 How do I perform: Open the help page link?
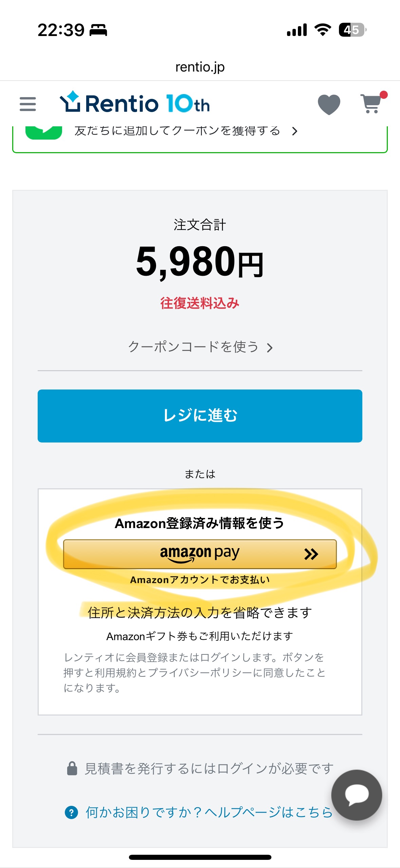click(209, 813)
